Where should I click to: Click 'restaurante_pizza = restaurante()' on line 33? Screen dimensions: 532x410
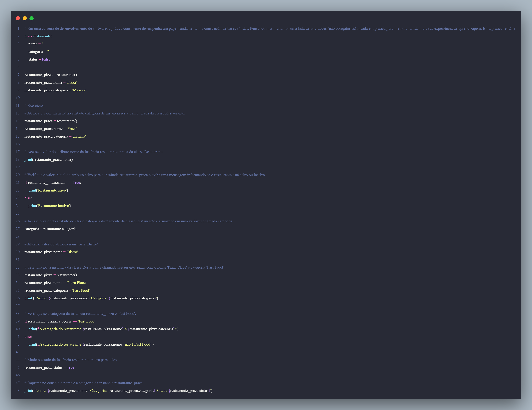click(x=51, y=275)
